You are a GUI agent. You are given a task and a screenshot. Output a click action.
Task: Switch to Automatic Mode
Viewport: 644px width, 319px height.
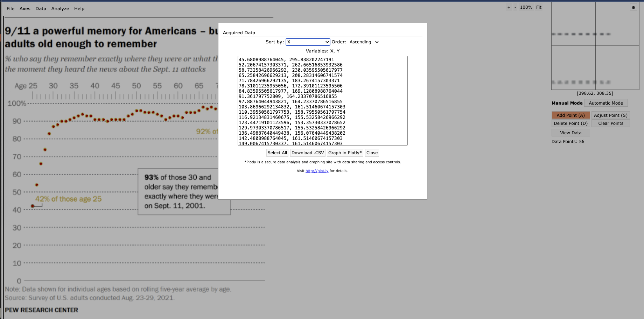point(605,103)
